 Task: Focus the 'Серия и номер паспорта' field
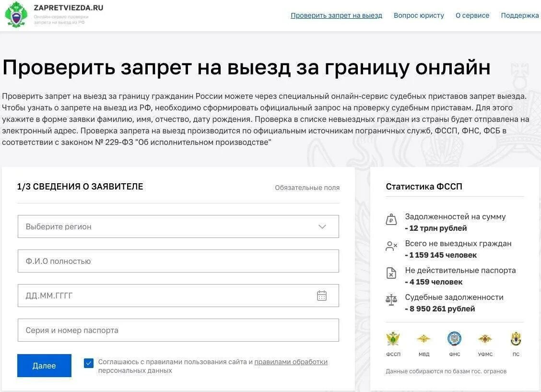tap(178, 330)
